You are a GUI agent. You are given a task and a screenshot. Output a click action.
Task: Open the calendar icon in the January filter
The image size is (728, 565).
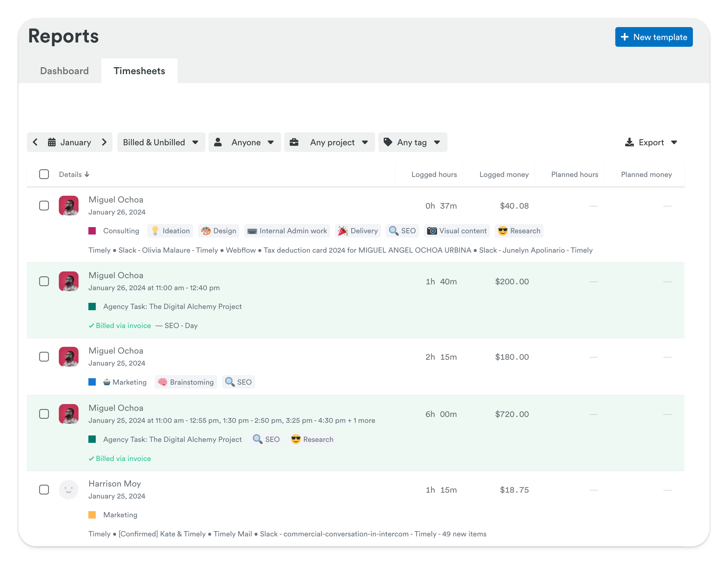(x=52, y=142)
